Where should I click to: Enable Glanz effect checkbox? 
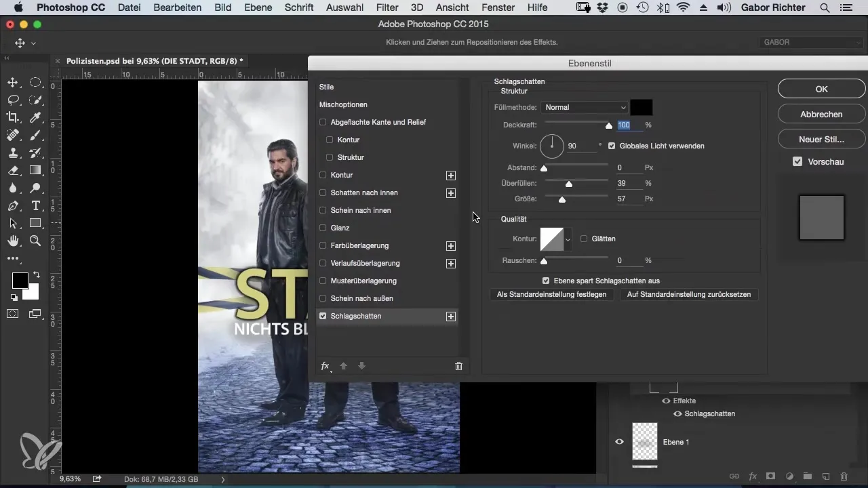323,228
